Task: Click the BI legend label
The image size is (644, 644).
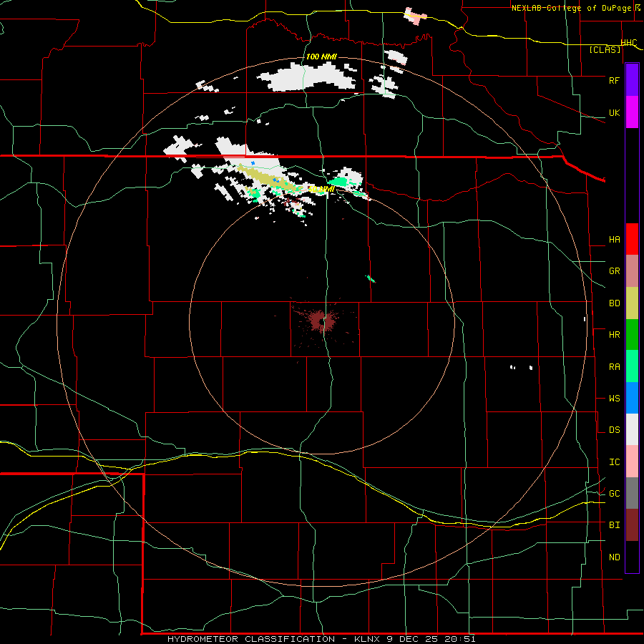Action: [614, 525]
